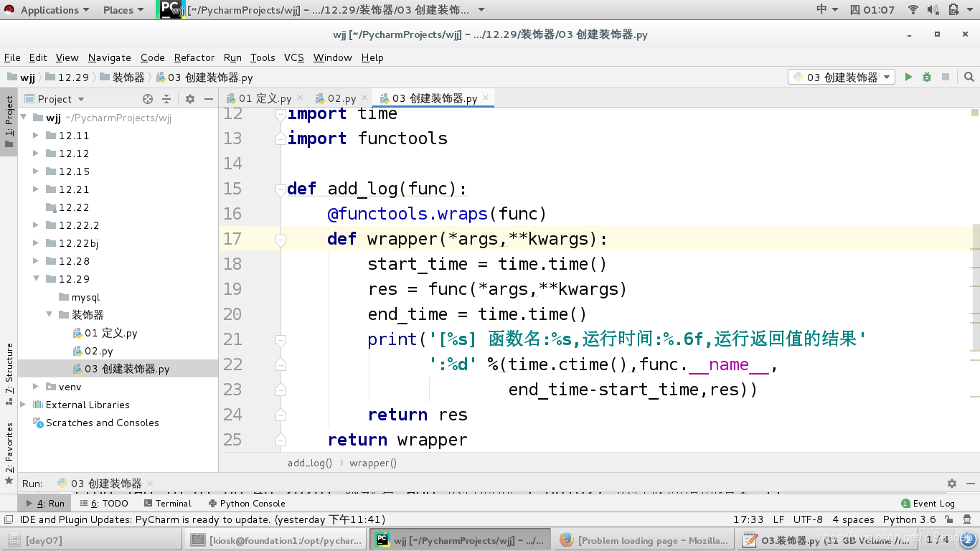Viewport: 980px width, 551px height.
Task: Select Scratches and Consoles in project tree
Action: tap(103, 423)
